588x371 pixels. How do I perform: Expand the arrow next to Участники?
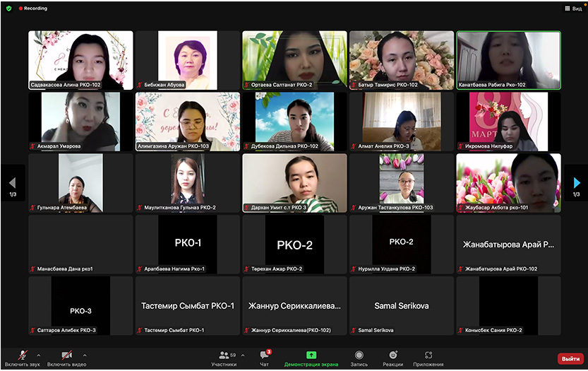[x=243, y=355]
